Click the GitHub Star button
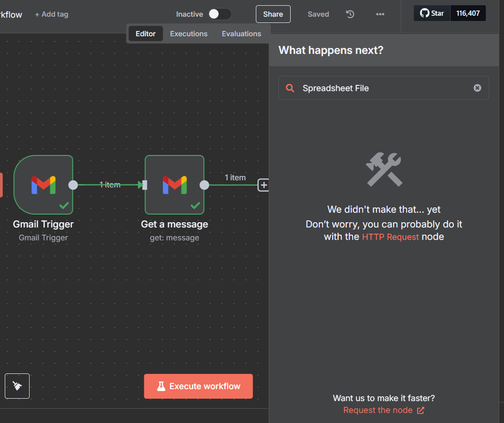The width and height of the screenshot is (504, 423). pyautogui.click(x=431, y=13)
